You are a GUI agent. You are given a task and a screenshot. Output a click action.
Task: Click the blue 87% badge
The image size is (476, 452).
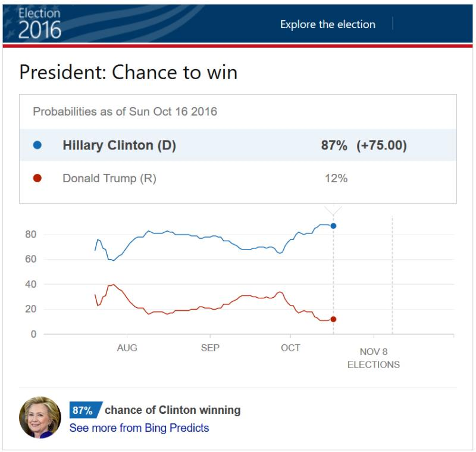coord(84,410)
